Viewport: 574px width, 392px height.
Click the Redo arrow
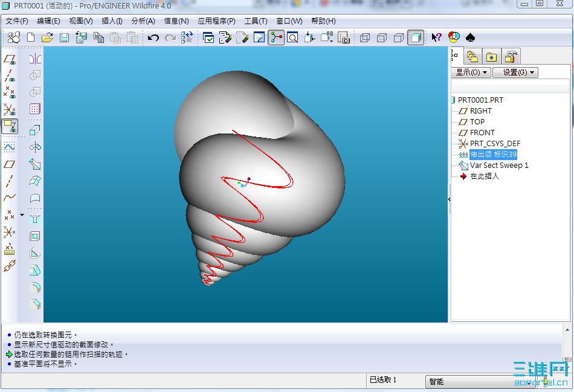pyautogui.click(x=170, y=37)
